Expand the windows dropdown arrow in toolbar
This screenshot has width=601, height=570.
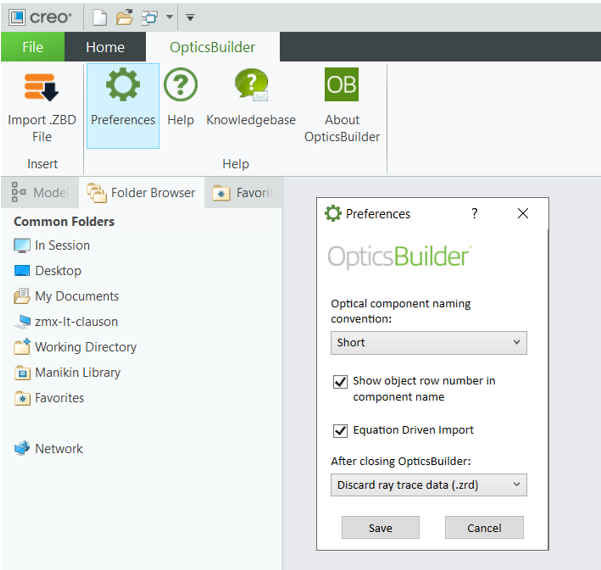click(x=169, y=17)
